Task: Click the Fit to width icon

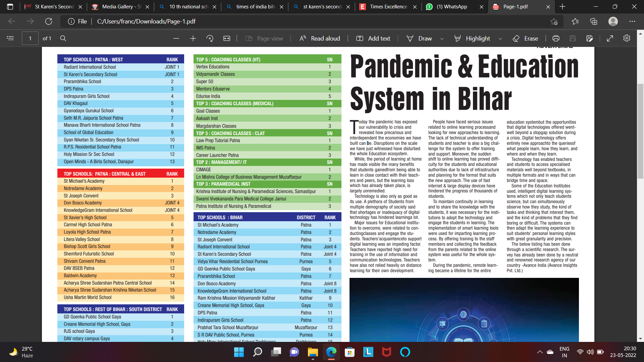Action: 227,39
